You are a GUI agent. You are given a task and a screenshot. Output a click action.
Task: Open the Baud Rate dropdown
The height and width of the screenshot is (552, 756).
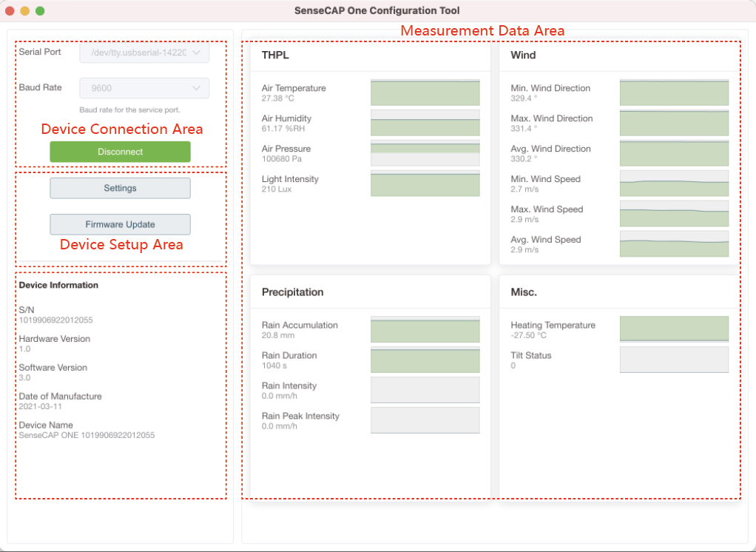(144, 88)
